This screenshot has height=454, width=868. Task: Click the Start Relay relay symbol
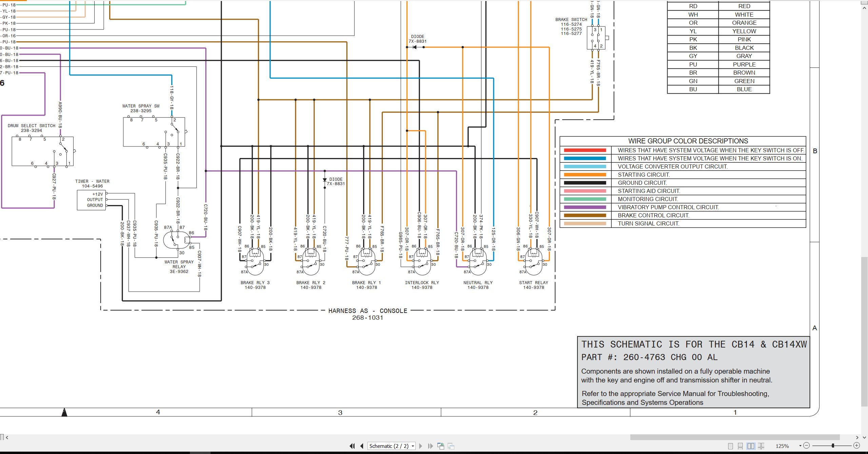coord(533,261)
